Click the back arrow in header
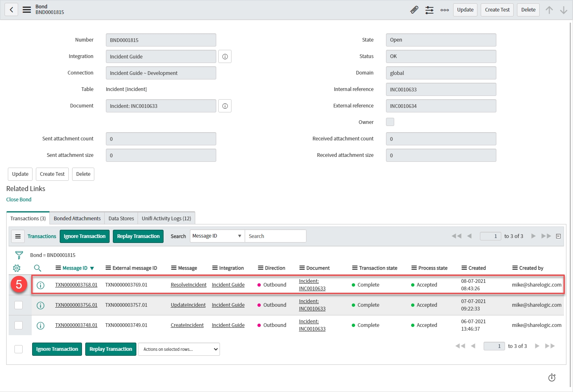Screen dimensions: 573x392 (11, 9)
